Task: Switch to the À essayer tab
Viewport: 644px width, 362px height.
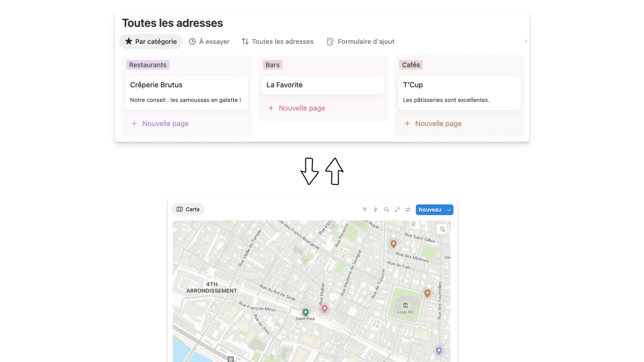Action: (209, 42)
